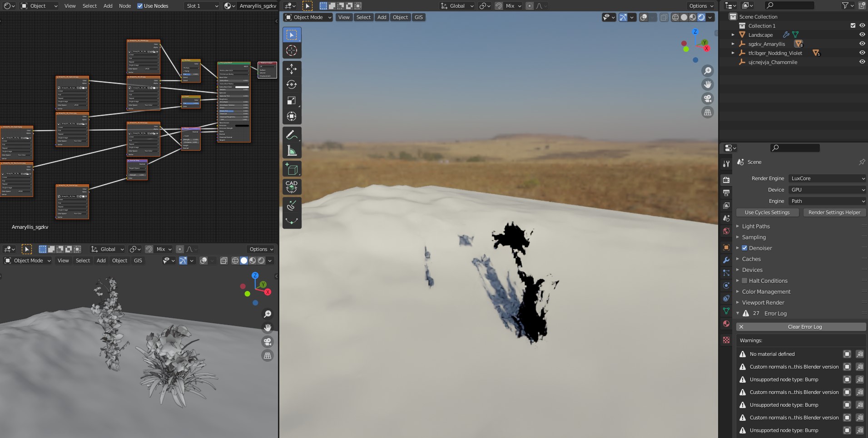Hide the Landscape object in outliner
Viewport: 868px width, 438px height.
click(x=862, y=35)
